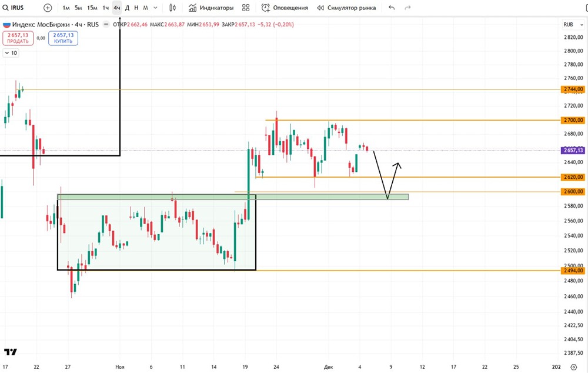Select 1м timeframe
This screenshot has width=588, height=373.
[x=66, y=8]
